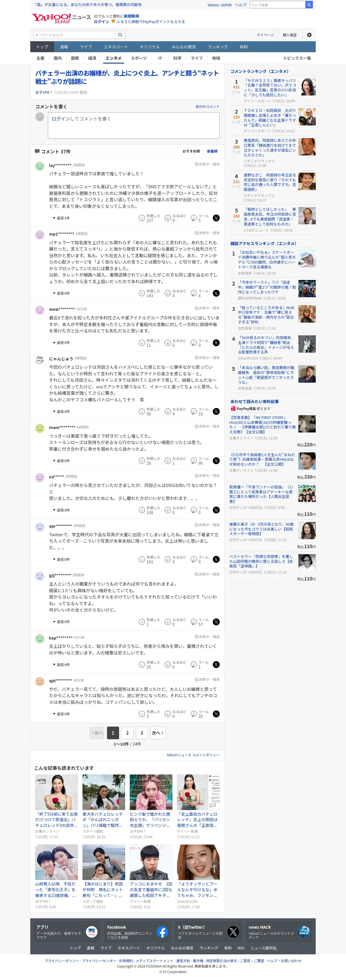Click the comment writing text box

pos(133,125)
